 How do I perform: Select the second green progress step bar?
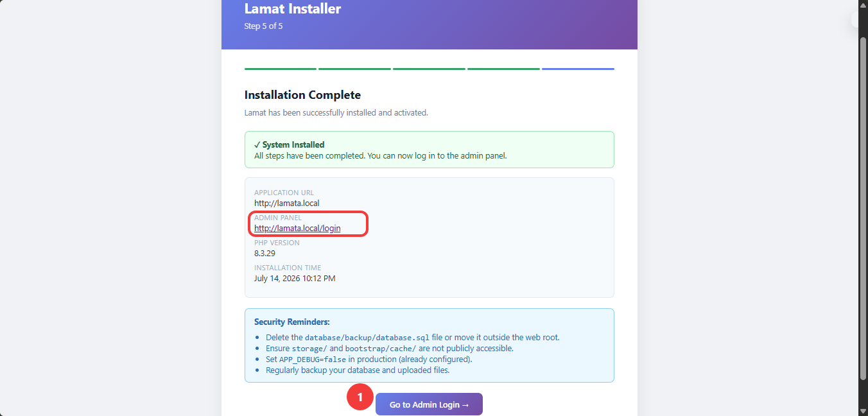(x=354, y=69)
